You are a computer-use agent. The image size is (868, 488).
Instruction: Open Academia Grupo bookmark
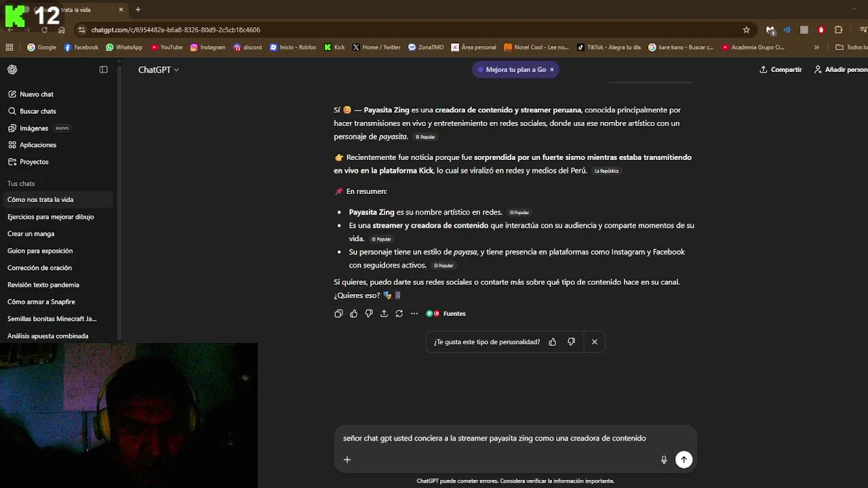click(753, 47)
